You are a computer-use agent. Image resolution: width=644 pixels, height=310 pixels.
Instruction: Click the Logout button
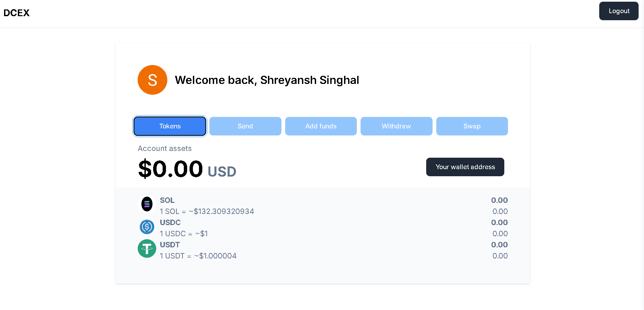[619, 11]
